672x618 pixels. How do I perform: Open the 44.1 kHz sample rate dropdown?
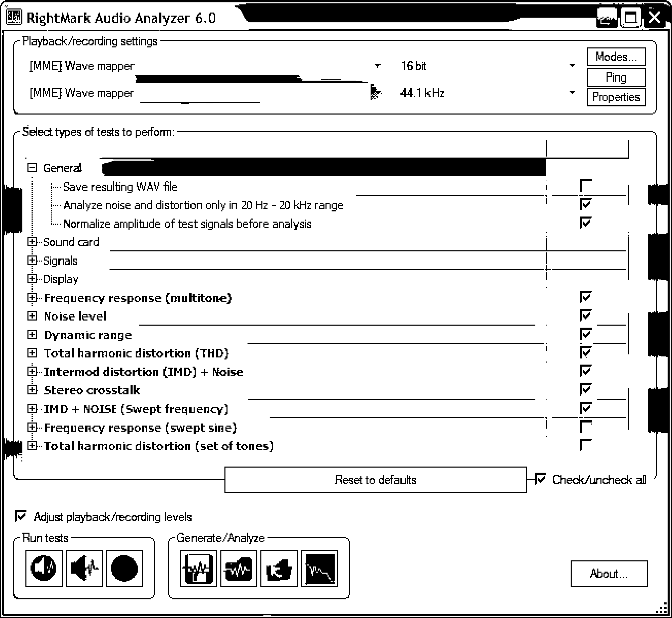click(x=572, y=92)
